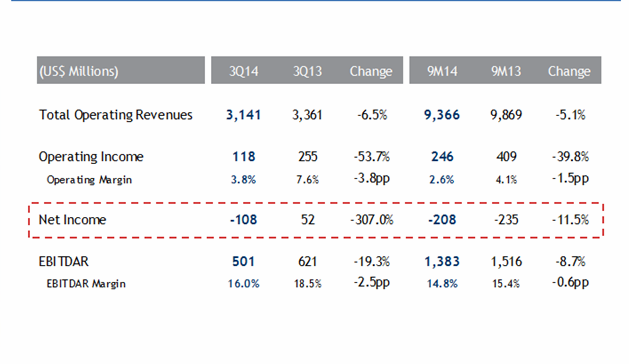Click the Operating Income row label
The width and height of the screenshot is (629, 364).
pyautogui.click(x=91, y=157)
